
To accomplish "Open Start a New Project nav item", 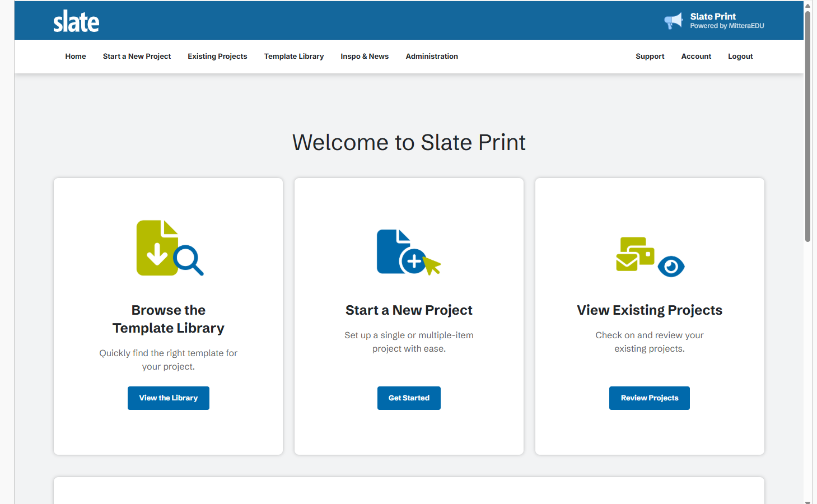I will pos(137,57).
